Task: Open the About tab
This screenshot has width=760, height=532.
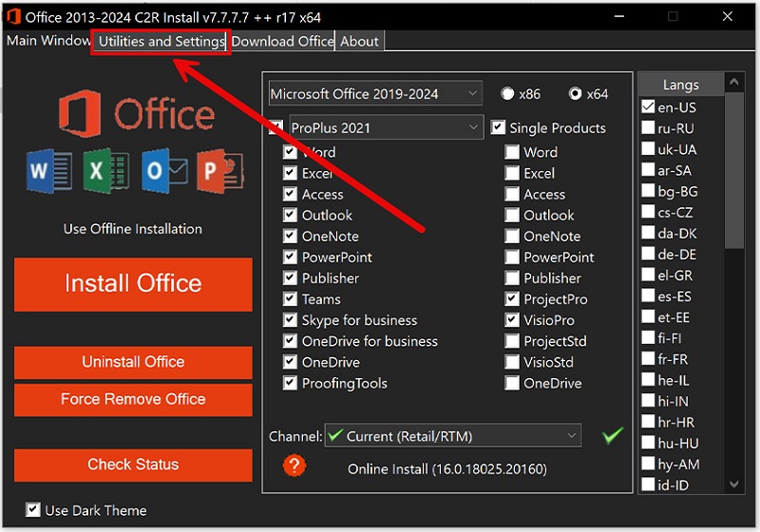Action: tap(359, 41)
